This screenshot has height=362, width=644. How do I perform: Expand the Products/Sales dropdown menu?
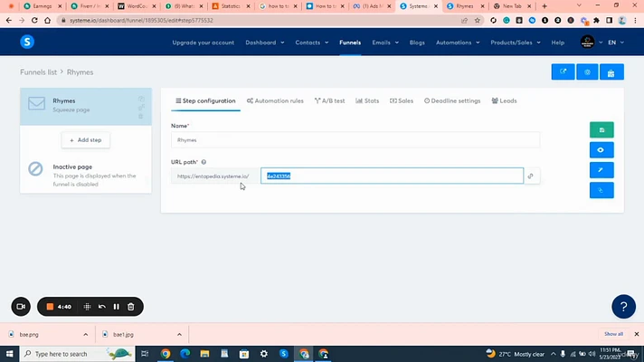(x=514, y=43)
